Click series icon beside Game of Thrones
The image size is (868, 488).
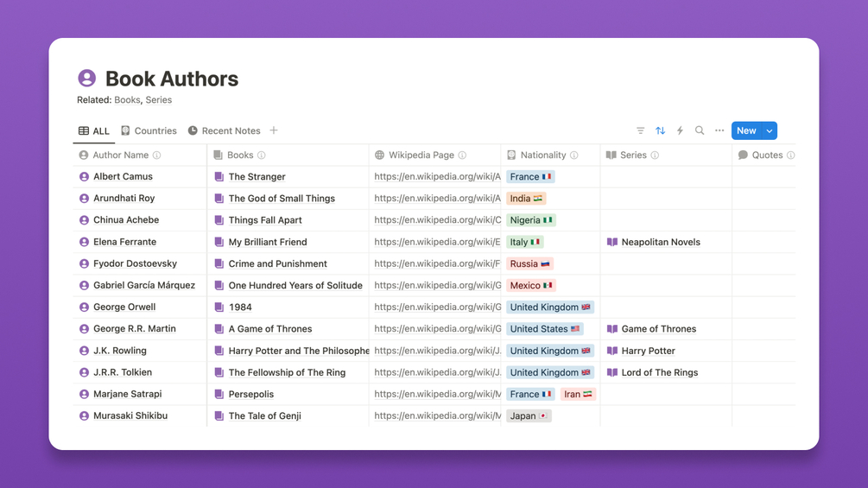click(612, 329)
